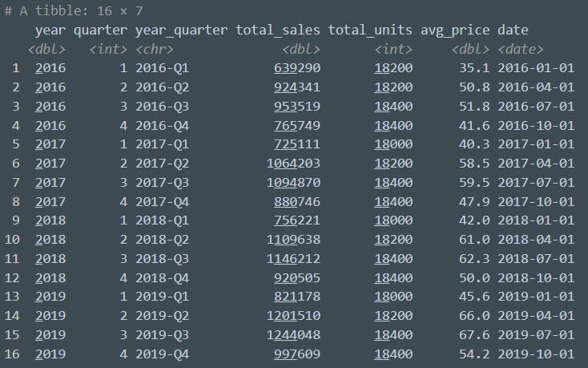Select the total_units column header
The height and width of the screenshot is (368, 588).
tap(370, 30)
